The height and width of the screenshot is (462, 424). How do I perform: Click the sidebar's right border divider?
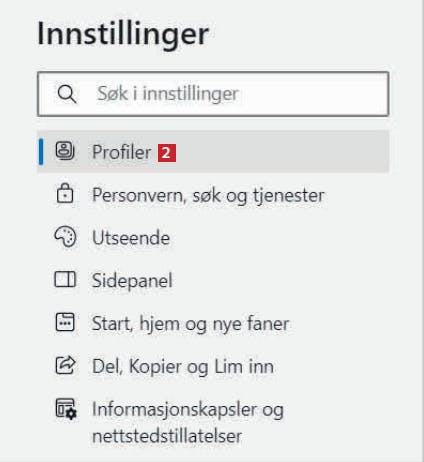tap(422, 231)
